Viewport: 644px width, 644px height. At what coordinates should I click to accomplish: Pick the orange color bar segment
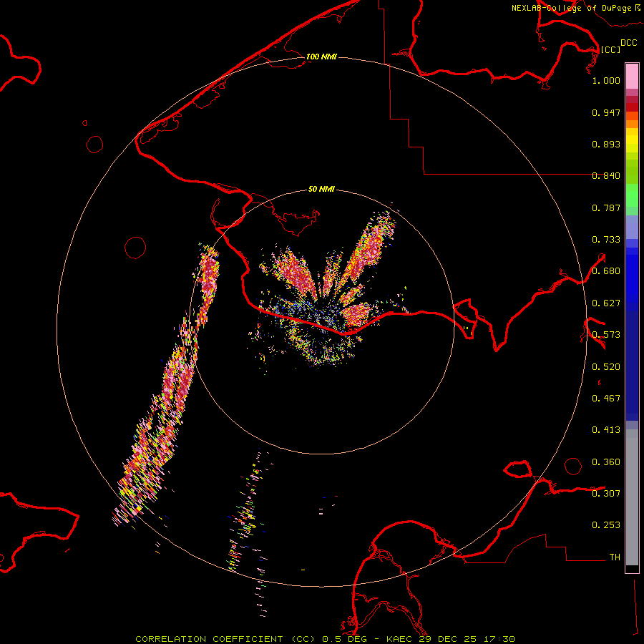[632, 124]
